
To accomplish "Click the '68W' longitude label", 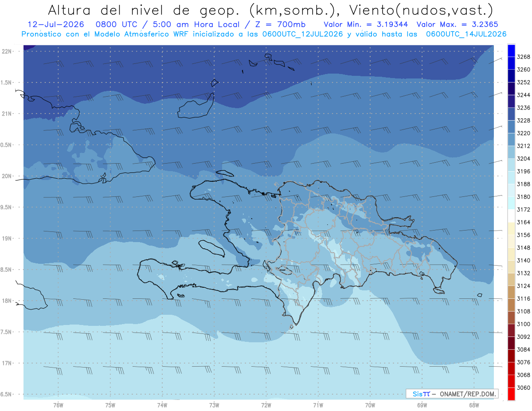I will point(474,405).
